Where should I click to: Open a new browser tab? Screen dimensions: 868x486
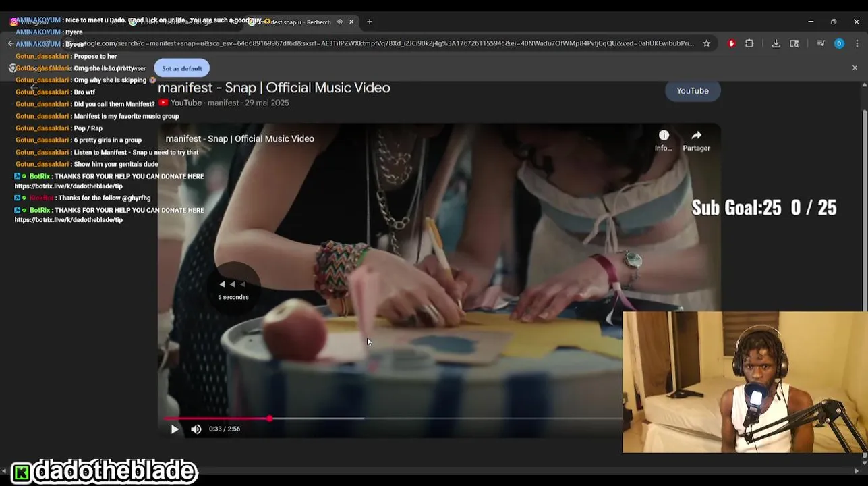tap(370, 22)
